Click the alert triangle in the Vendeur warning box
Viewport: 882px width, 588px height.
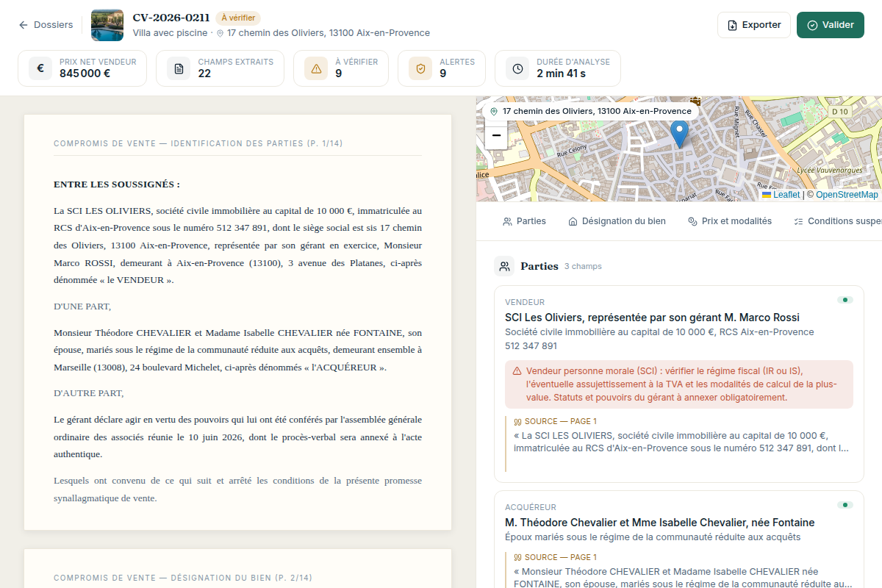(x=517, y=371)
